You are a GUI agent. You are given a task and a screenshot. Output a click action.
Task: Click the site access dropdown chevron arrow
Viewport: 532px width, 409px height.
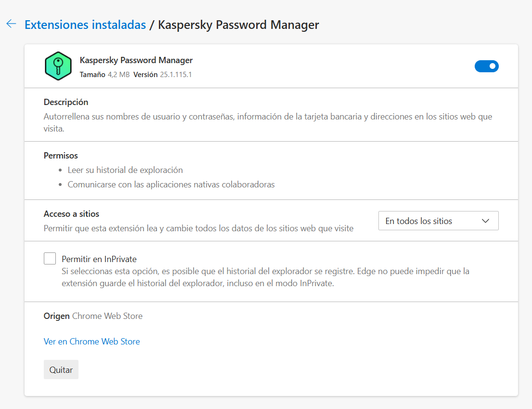485,221
